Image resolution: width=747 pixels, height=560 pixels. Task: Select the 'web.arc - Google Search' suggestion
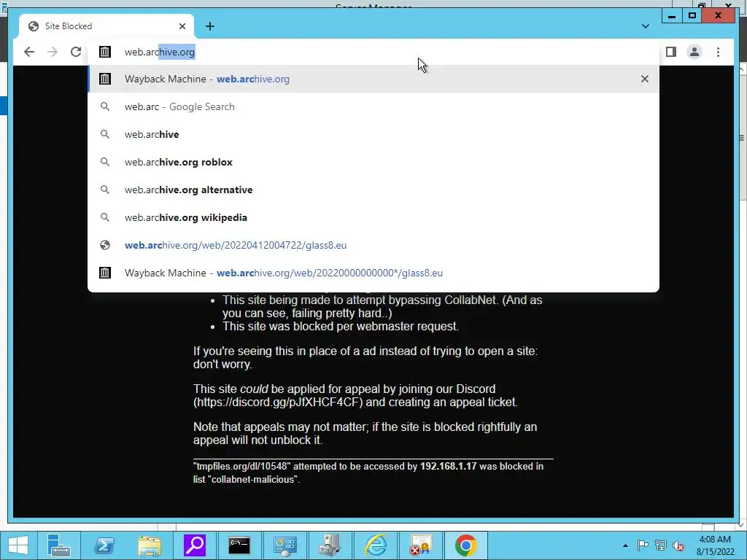(373, 106)
